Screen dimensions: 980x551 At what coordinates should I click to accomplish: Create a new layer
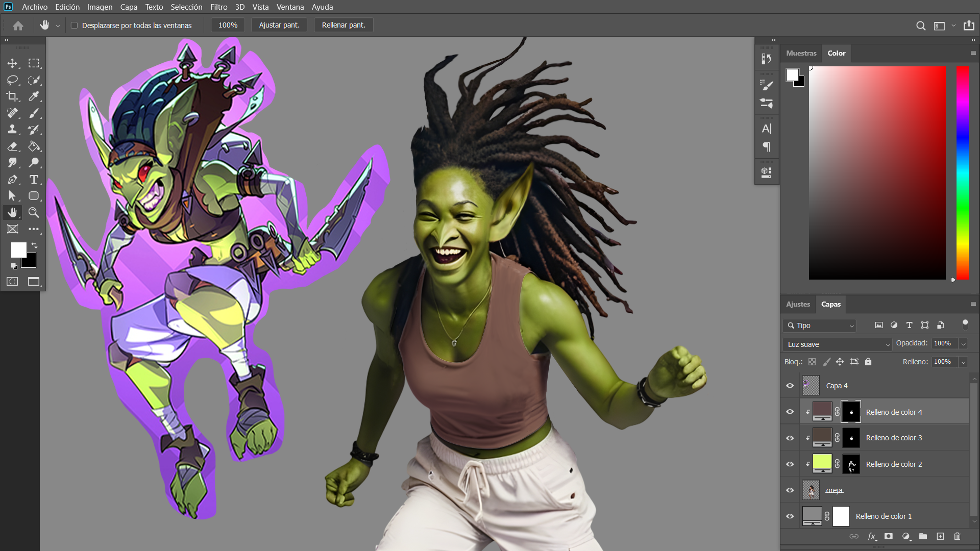[940, 536]
